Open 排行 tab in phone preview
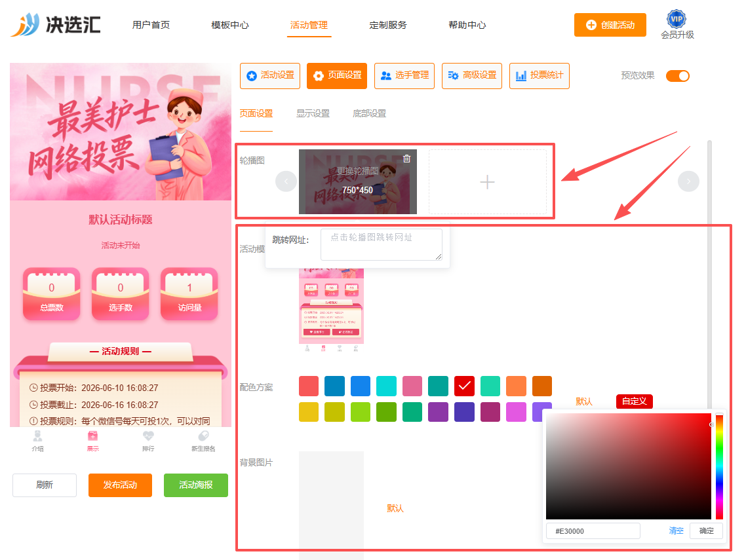The image size is (746, 560). pos(148,441)
